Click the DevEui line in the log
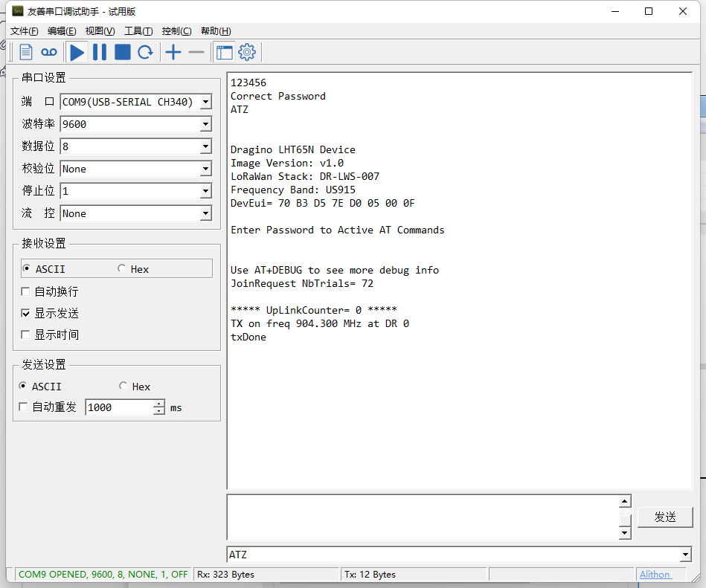The image size is (706, 588). coord(322,204)
